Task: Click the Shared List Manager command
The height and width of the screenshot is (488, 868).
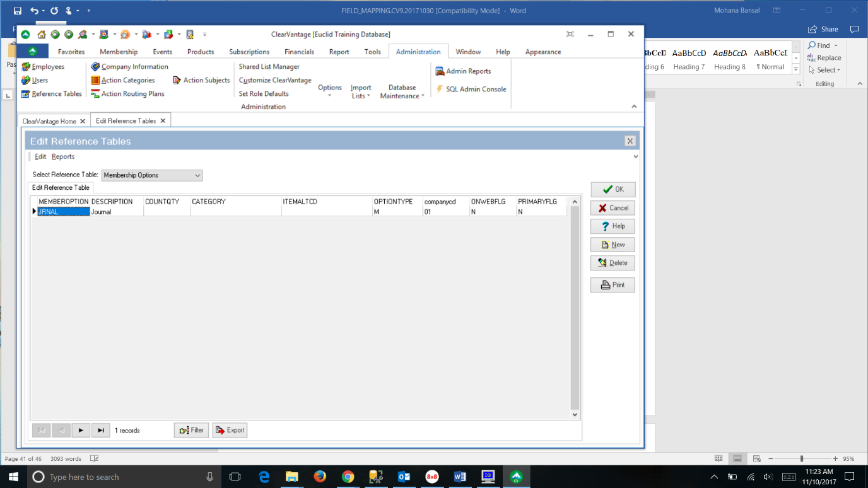Action: tap(269, 66)
